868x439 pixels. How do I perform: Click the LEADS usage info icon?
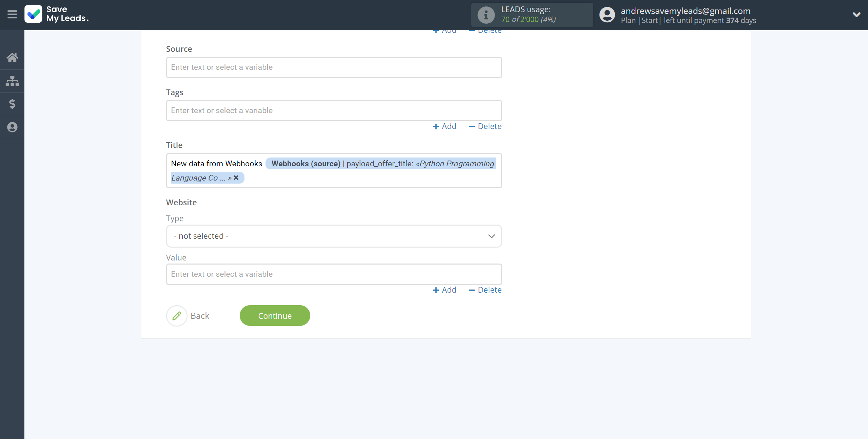pyautogui.click(x=485, y=15)
